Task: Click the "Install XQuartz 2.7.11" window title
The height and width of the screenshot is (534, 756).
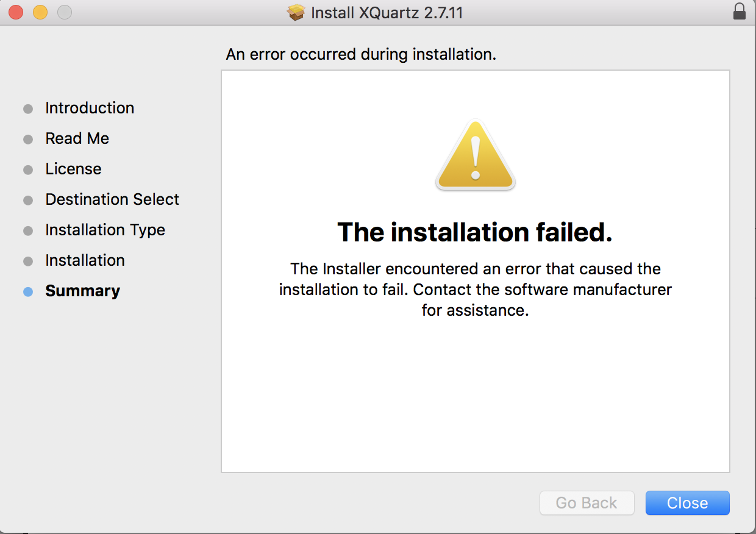Action: point(387,12)
